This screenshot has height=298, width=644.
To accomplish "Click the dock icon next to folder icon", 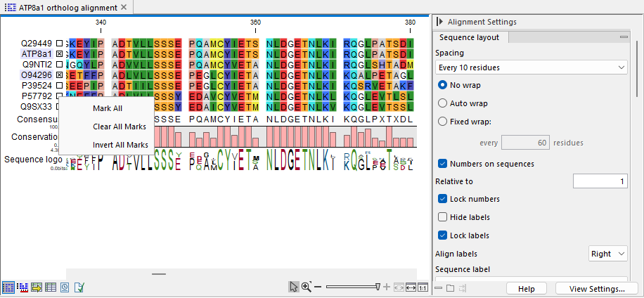I will point(462,288).
